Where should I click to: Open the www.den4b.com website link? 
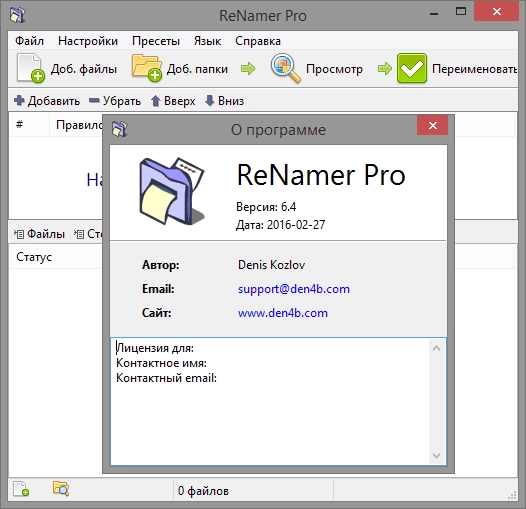tap(283, 313)
